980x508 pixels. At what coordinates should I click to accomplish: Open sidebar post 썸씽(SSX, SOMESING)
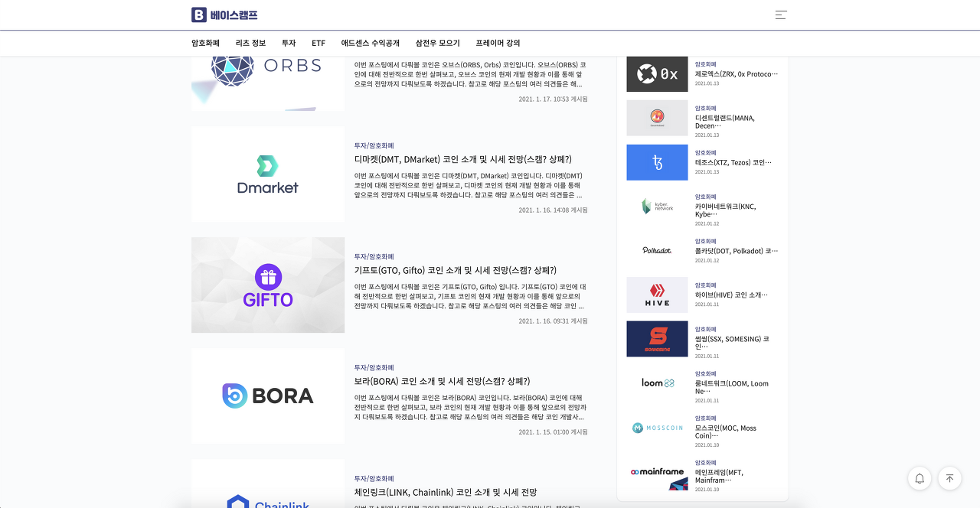click(x=733, y=343)
